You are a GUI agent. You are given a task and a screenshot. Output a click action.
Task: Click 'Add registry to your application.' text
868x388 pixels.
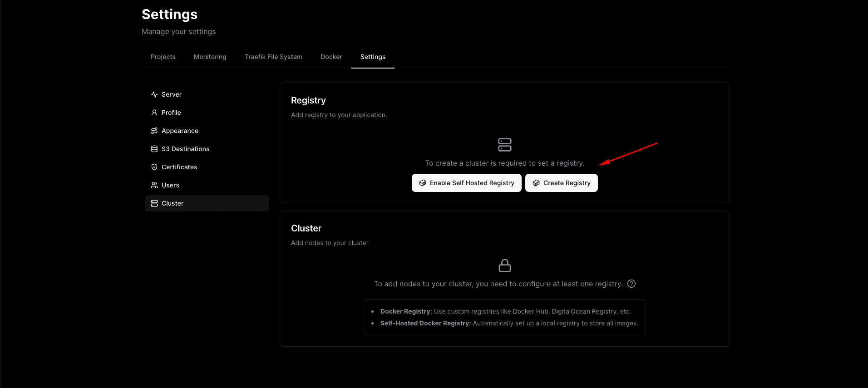(339, 115)
